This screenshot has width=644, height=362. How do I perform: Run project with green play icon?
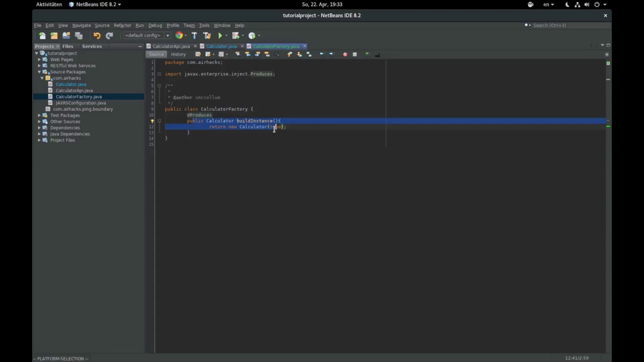[x=220, y=36]
